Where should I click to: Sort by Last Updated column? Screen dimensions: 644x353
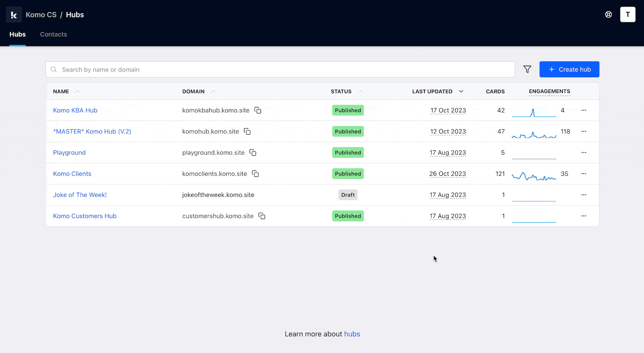coord(432,91)
